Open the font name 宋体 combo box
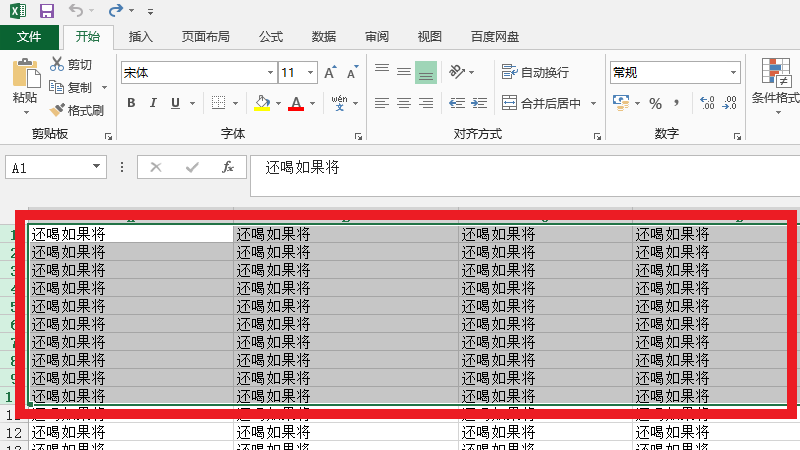The image size is (800, 450). coord(199,72)
